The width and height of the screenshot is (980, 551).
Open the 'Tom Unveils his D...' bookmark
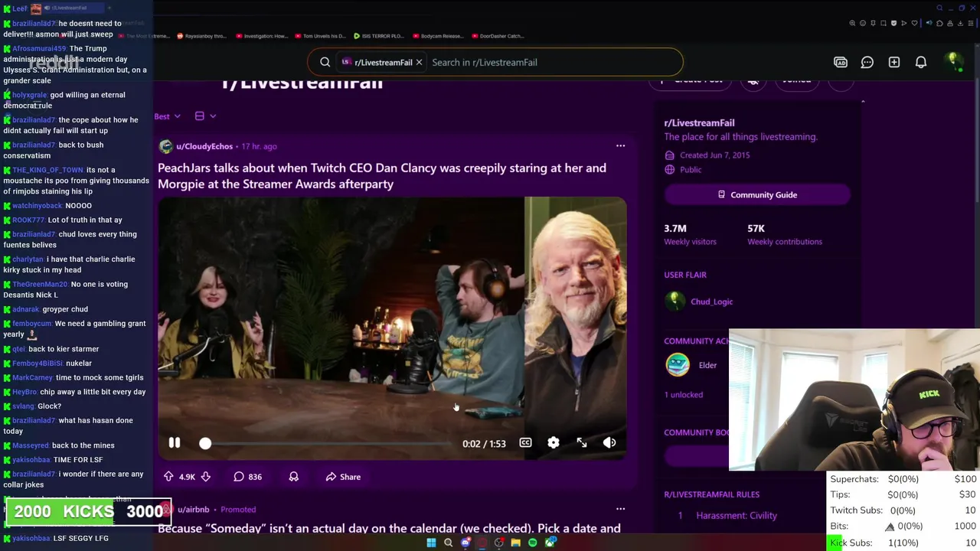coord(320,36)
